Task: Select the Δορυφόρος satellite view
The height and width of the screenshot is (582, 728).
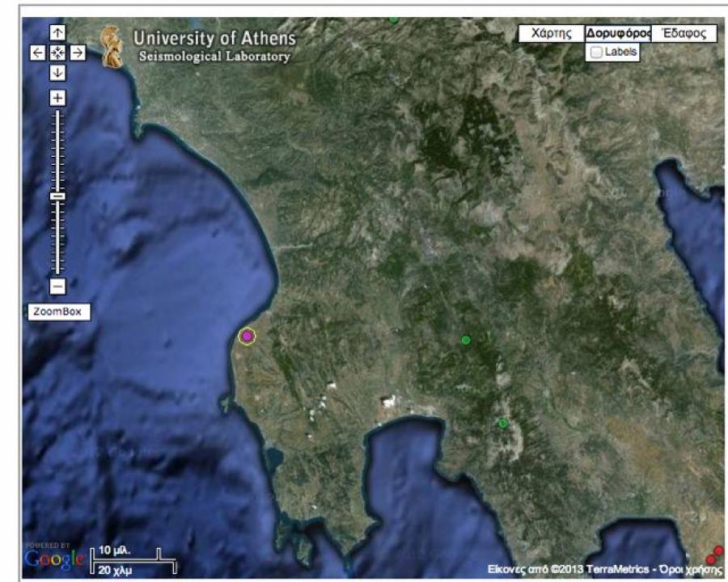Action: tap(618, 33)
